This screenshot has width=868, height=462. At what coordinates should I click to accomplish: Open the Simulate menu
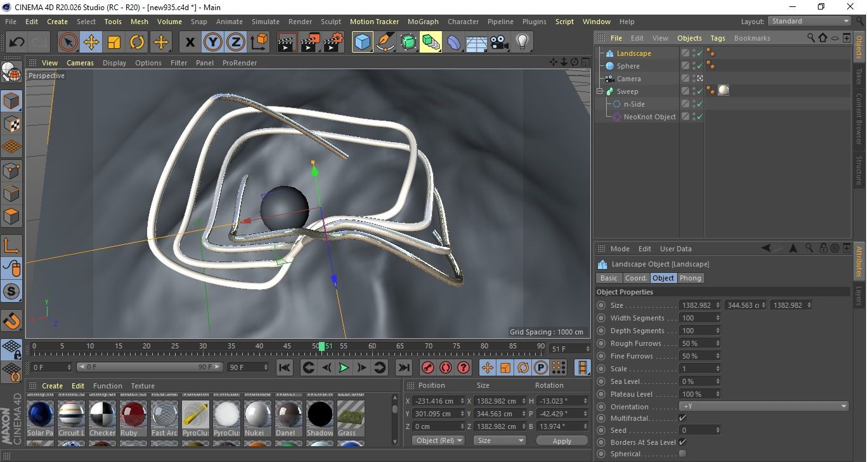click(x=265, y=21)
